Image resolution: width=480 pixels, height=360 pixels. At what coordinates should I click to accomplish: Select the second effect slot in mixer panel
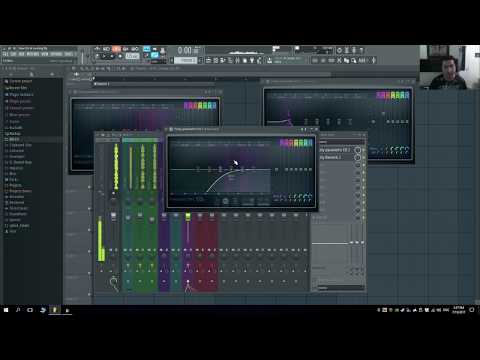point(335,157)
